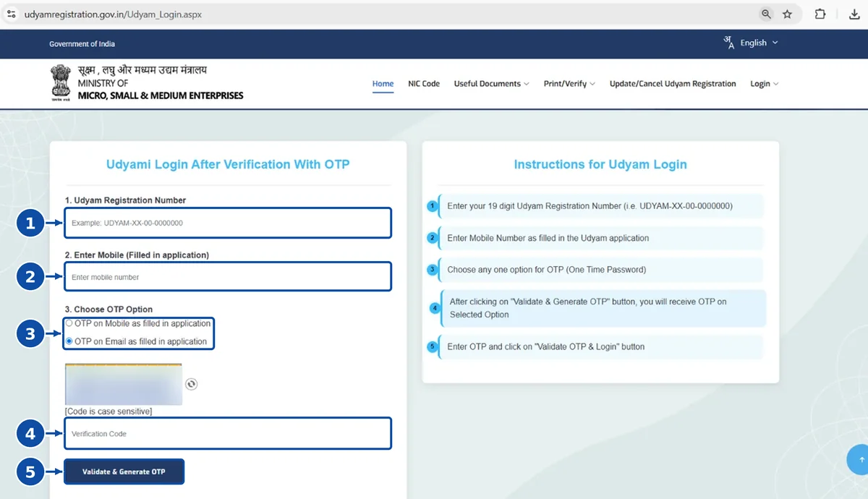Click the Government of India text

82,44
